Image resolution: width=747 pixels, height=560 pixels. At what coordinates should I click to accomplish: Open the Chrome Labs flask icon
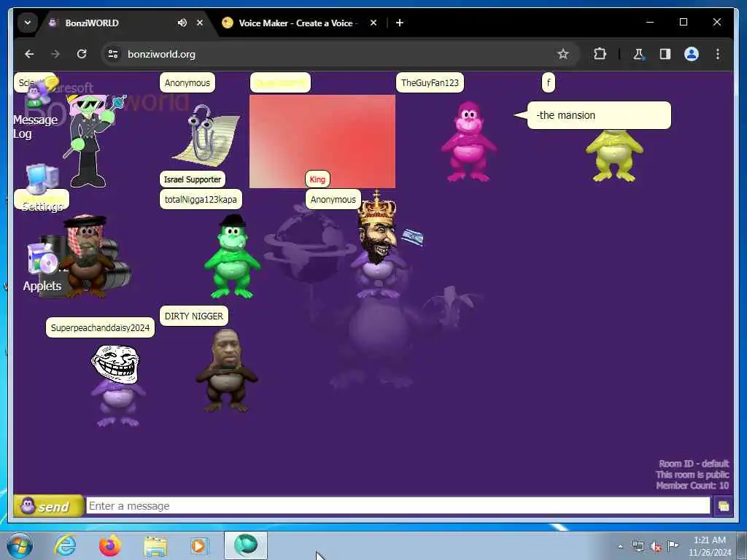pyautogui.click(x=638, y=54)
